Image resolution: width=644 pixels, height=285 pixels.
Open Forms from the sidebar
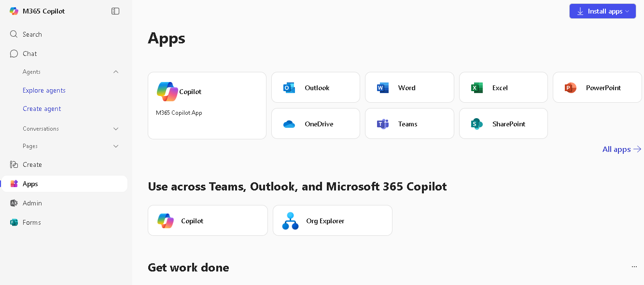pyautogui.click(x=31, y=222)
